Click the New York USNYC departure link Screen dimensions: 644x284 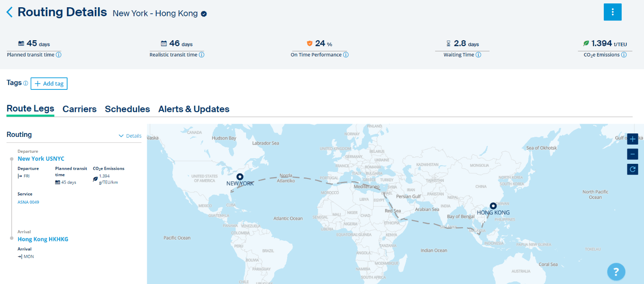click(41, 159)
